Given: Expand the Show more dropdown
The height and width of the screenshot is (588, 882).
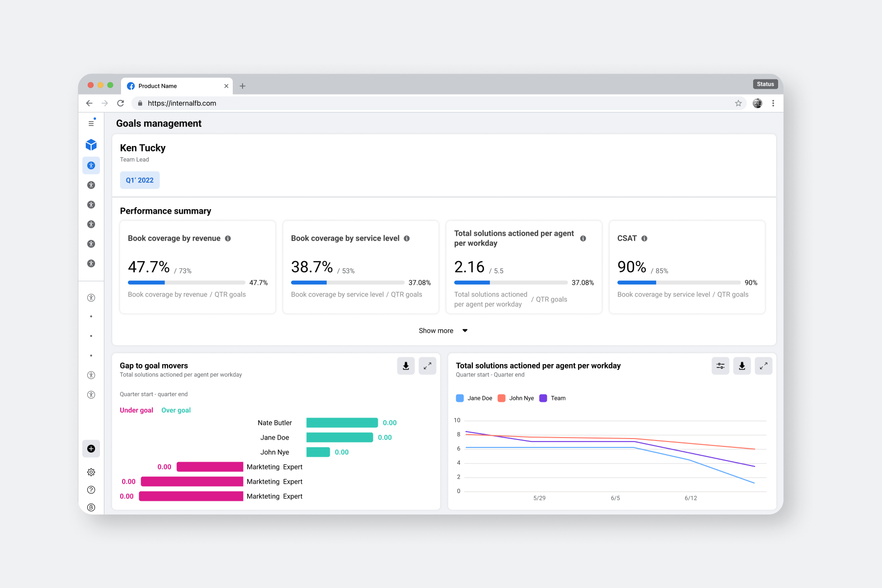Looking at the screenshot, I should (x=443, y=331).
